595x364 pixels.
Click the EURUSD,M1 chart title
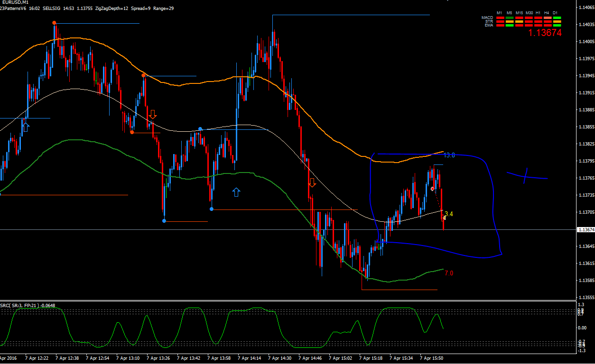coord(15,2)
